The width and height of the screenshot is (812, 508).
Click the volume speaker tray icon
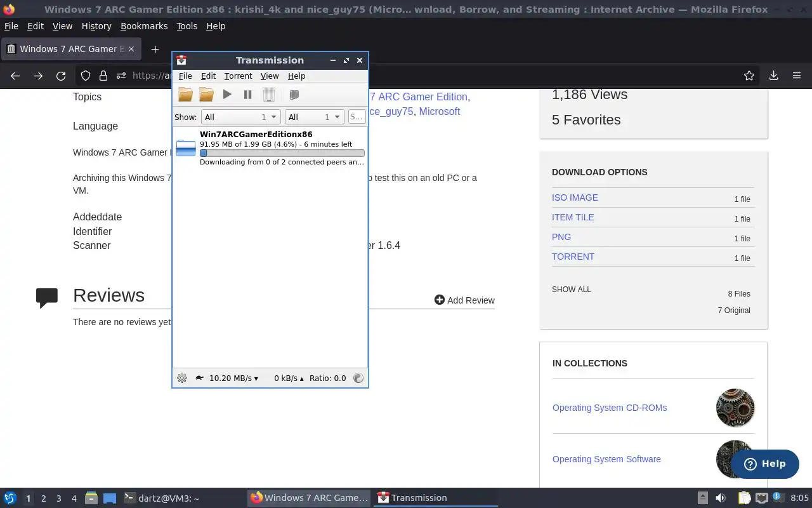tap(721, 498)
